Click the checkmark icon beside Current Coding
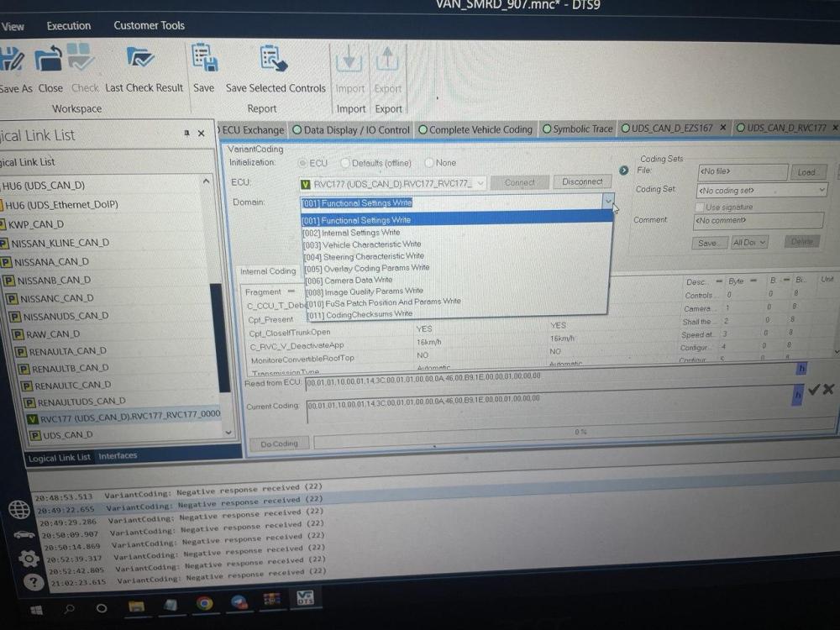The width and height of the screenshot is (840, 630). point(814,390)
